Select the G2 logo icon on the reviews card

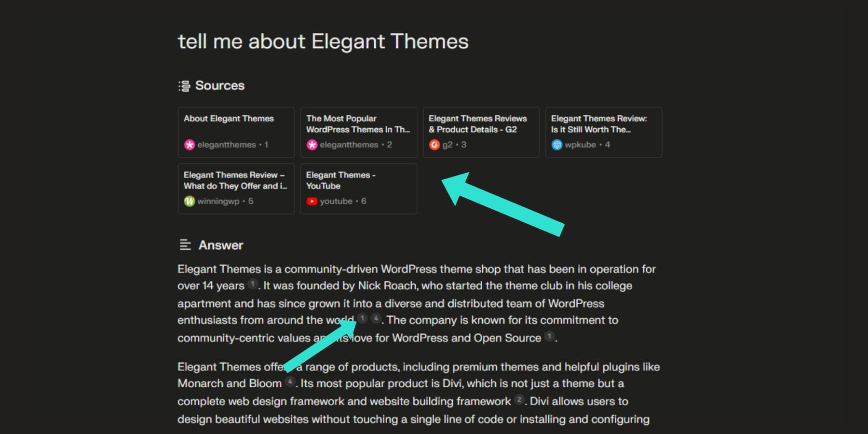coord(434,144)
